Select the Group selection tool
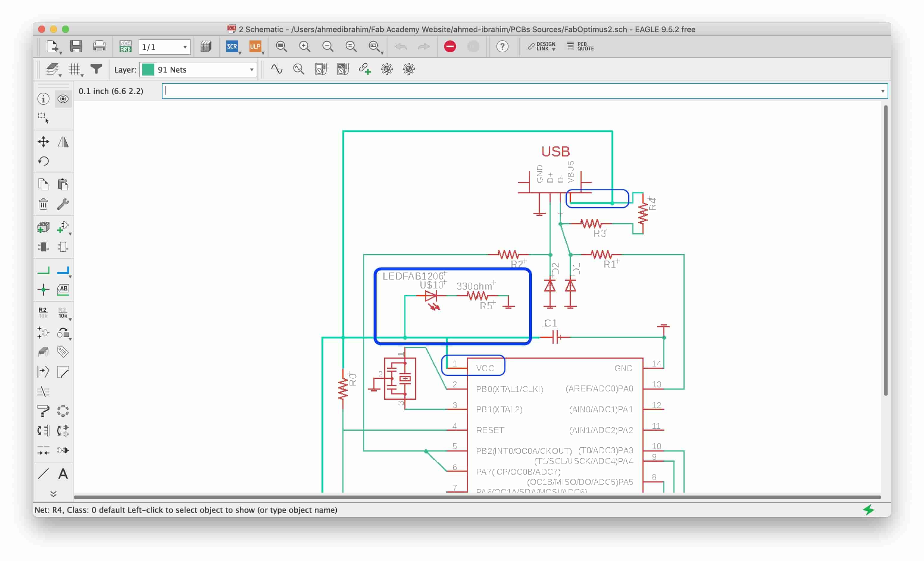Image resolution: width=924 pixels, height=561 pixels. tap(43, 118)
